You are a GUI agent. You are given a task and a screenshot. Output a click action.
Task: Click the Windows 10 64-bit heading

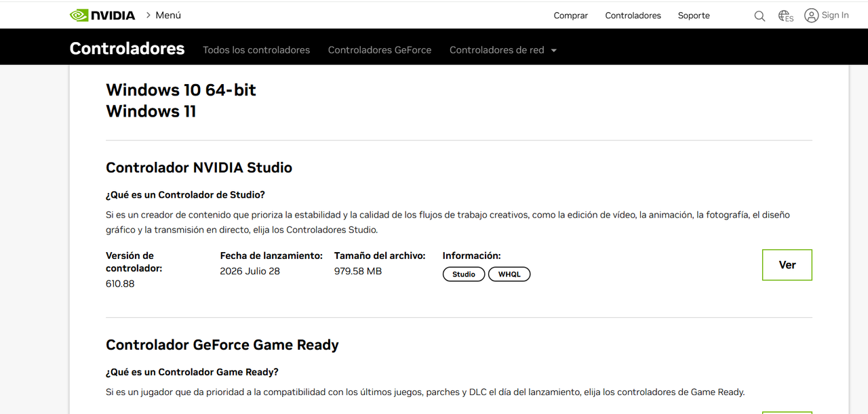pos(181,90)
